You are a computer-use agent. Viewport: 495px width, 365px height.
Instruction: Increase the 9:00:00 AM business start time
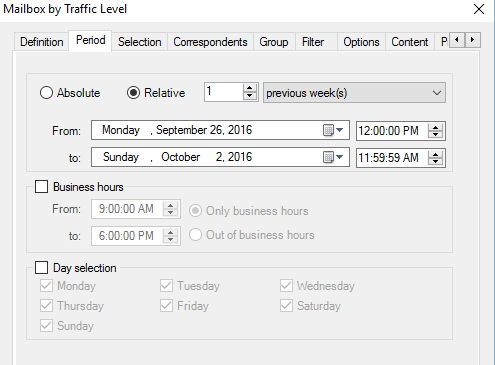pyautogui.click(x=170, y=206)
